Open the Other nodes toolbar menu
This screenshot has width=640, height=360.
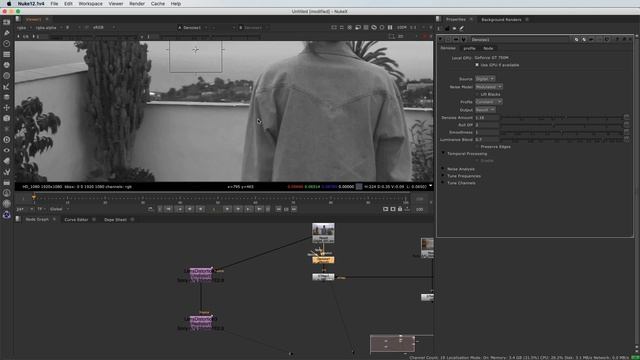click(7, 182)
